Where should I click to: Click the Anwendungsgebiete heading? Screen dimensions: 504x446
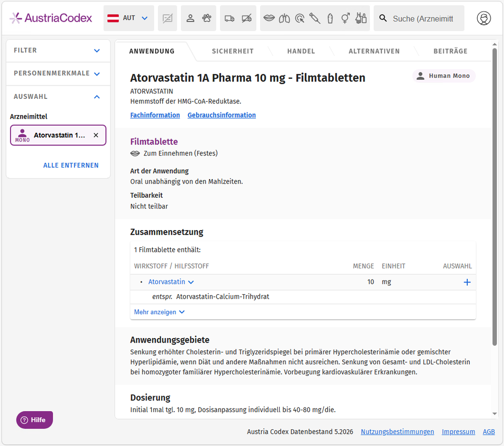pos(170,340)
